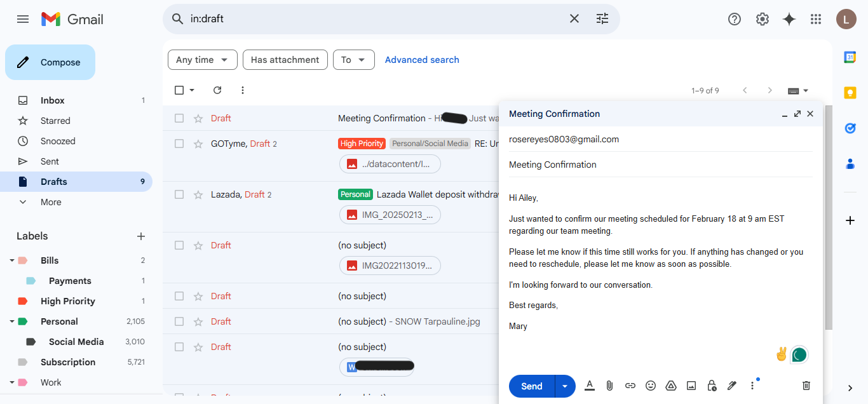Viewport: 868px width, 404px height.
Task: Tick checkbox of Lazada draft row
Action: (179, 194)
